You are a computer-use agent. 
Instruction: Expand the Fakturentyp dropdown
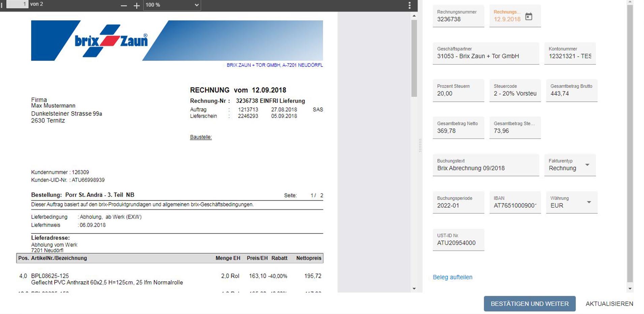pyautogui.click(x=587, y=165)
